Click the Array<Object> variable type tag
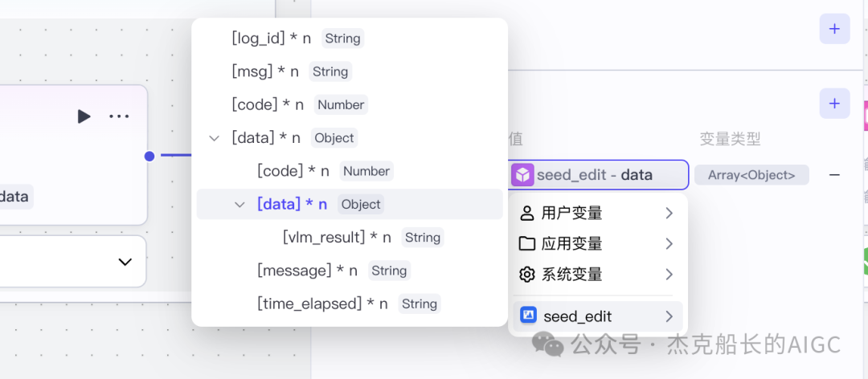The image size is (868, 379). point(751,175)
